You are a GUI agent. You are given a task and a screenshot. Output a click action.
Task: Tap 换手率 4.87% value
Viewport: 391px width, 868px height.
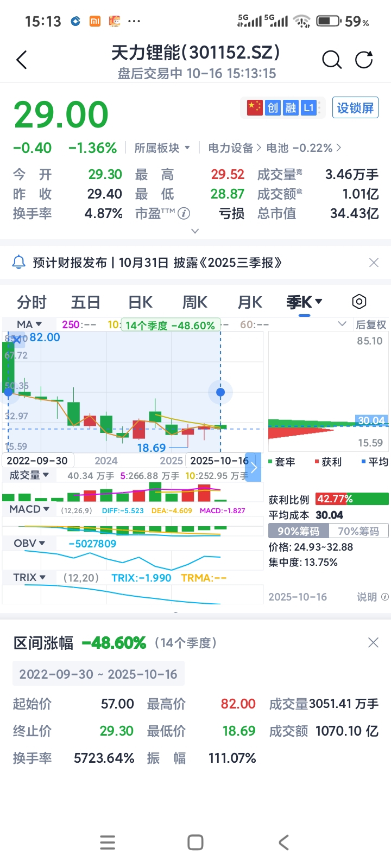(x=104, y=213)
